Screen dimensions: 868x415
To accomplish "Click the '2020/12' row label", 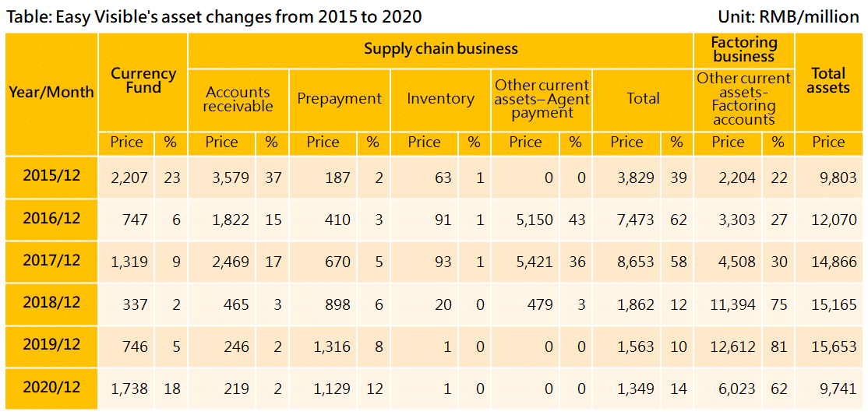I will 51,388.
